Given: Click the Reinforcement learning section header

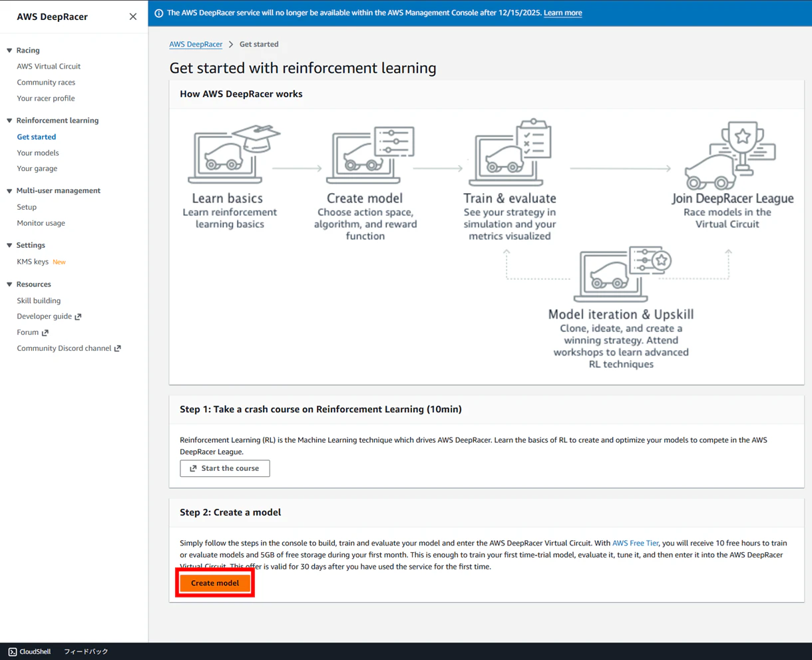Looking at the screenshot, I should (57, 121).
